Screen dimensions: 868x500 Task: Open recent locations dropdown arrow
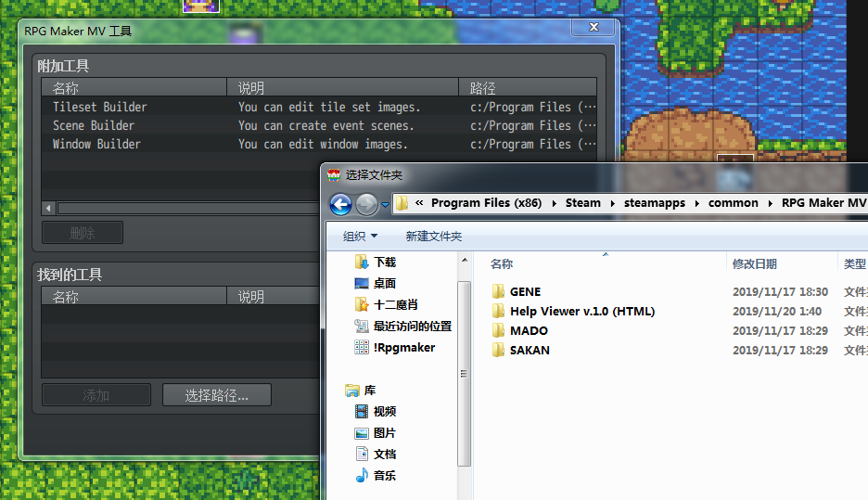(385, 205)
